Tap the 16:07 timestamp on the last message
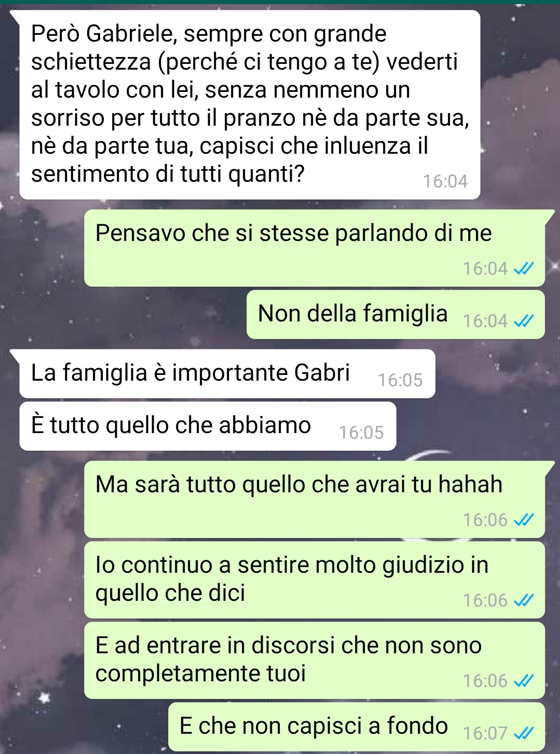Image resolution: width=560 pixels, height=754 pixels. (485, 734)
